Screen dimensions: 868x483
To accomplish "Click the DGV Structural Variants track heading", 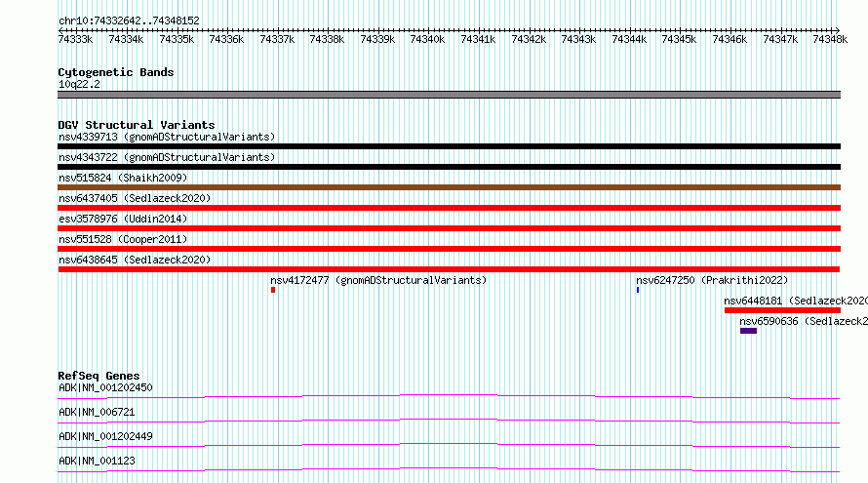I will pyautogui.click(x=137, y=125).
